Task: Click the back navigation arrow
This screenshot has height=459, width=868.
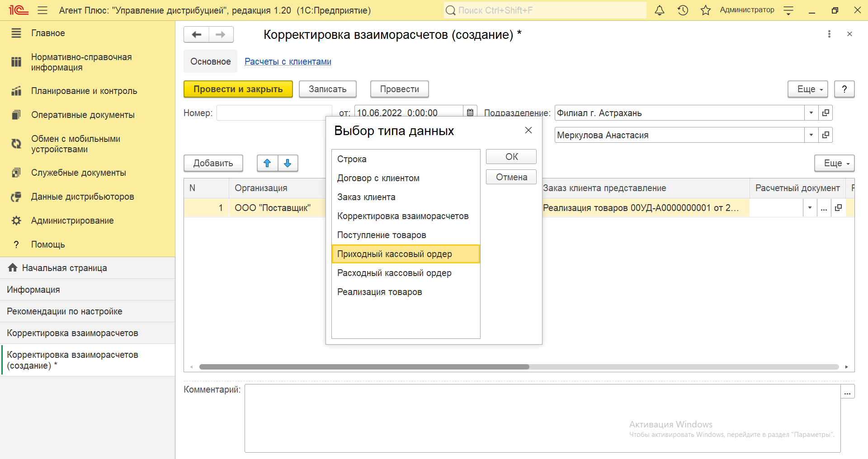Action: 196,34
